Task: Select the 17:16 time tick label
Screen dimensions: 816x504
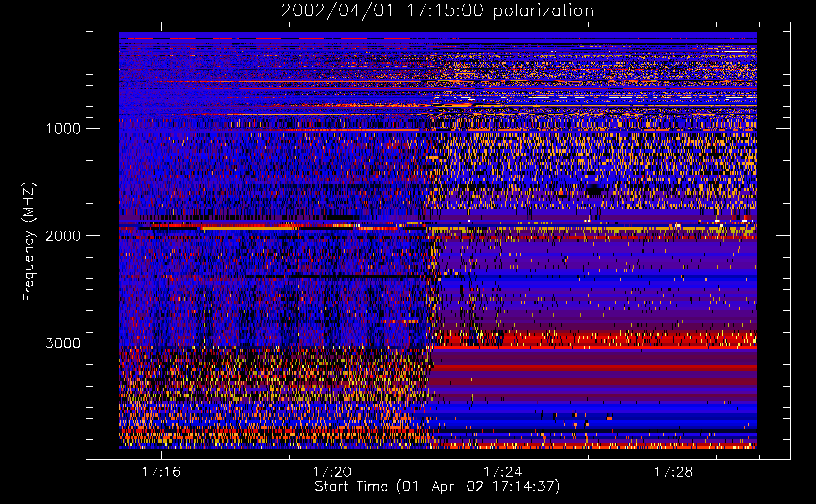Action: click(161, 472)
